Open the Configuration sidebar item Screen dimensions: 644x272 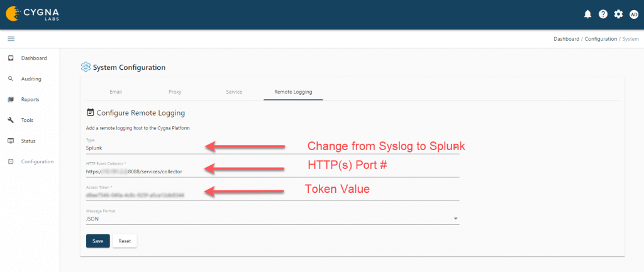pyautogui.click(x=37, y=161)
